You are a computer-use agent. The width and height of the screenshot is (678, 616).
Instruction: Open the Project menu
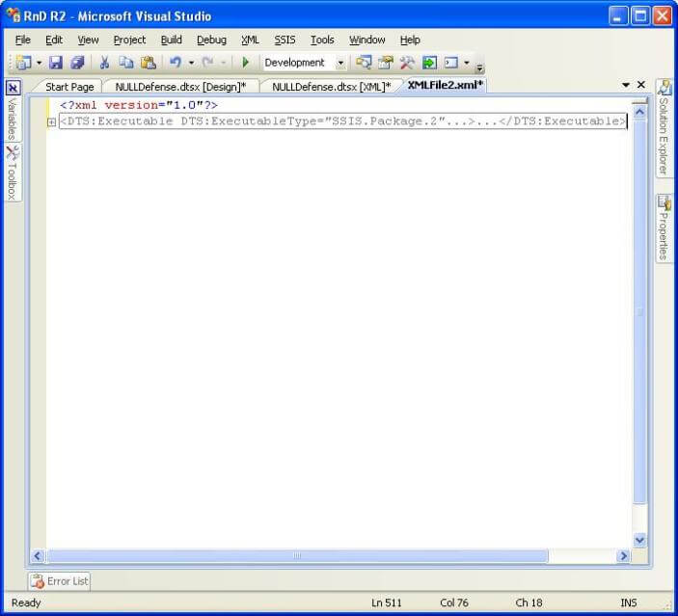tap(130, 40)
